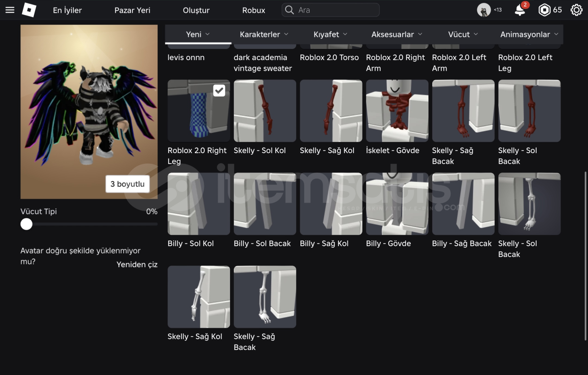Open the Pazar Yeri nav item
The image size is (588, 375).
tap(132, 10)
